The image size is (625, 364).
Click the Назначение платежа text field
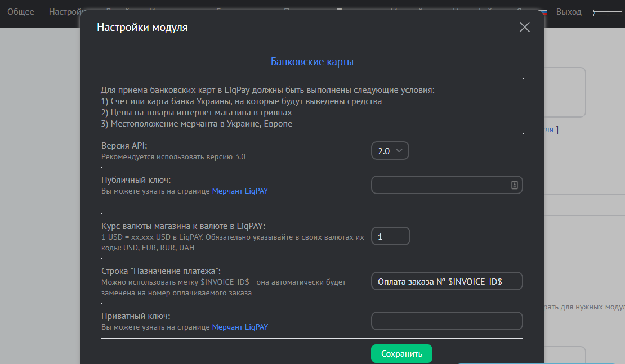447,281
